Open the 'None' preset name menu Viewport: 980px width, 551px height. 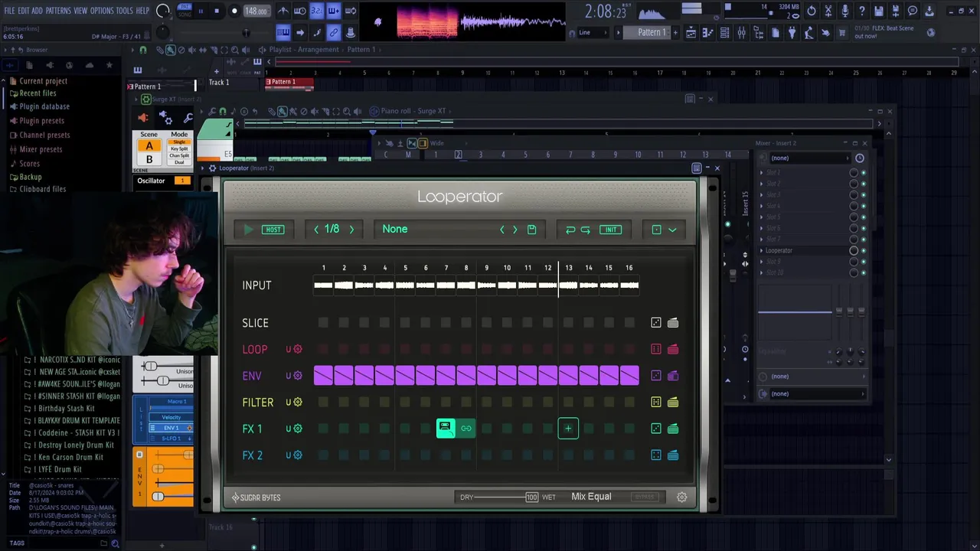click(x=395, y=230)
